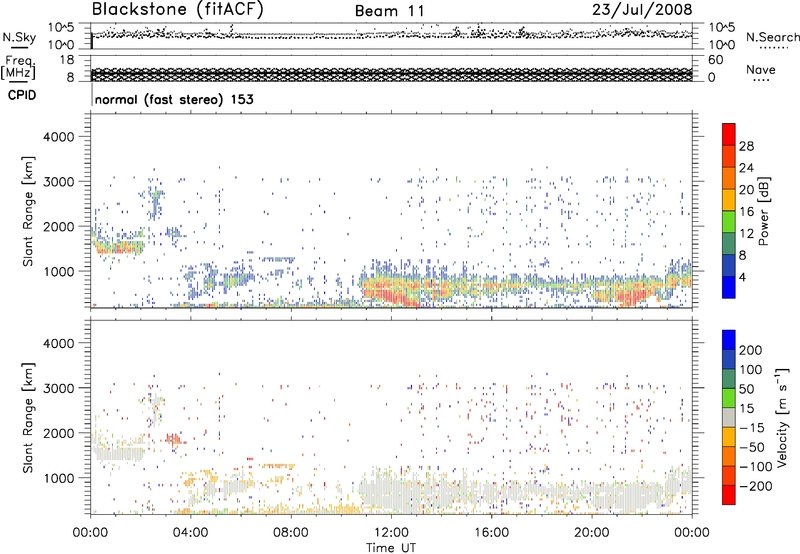The width and height of the screenshot is (800, 554).
Task: Click the "3000" tick of the velocity panel
Action: 58,388
